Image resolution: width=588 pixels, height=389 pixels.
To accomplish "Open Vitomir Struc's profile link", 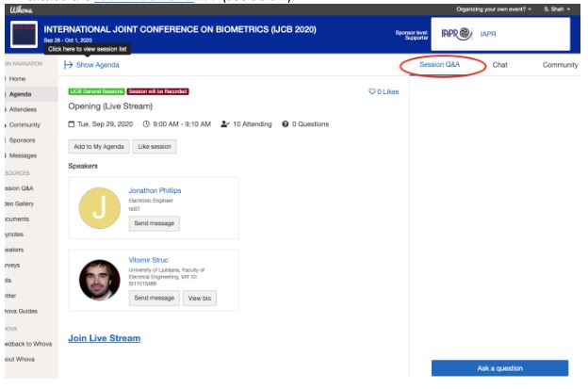I will click(x=149, y=260).
